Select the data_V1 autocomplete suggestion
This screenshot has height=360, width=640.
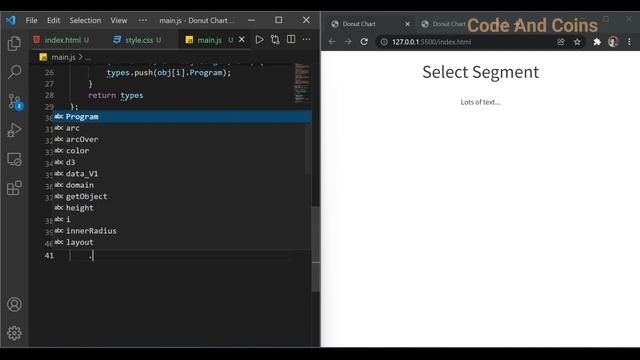pyautogui.click(x=182, y=174)
